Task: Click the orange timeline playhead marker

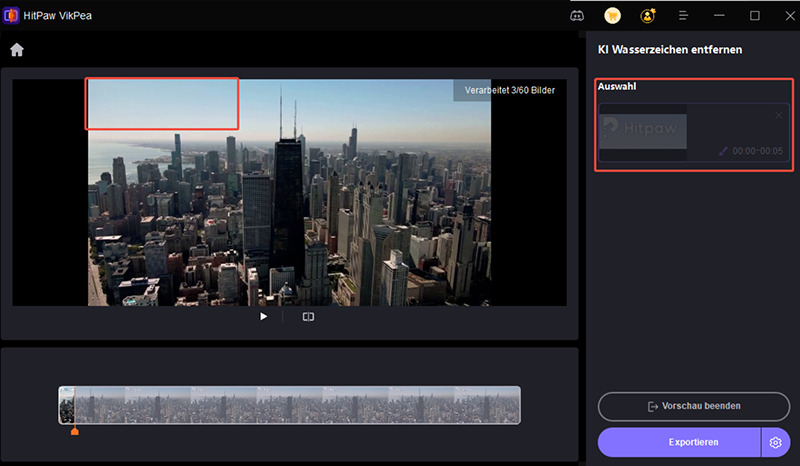Action: pos(74,431)
